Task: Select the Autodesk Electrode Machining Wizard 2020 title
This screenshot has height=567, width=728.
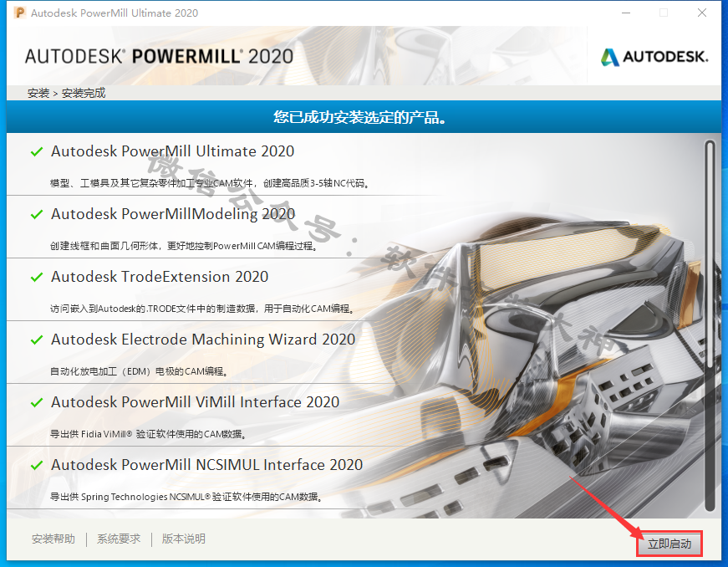Action: tap(203, 340)
